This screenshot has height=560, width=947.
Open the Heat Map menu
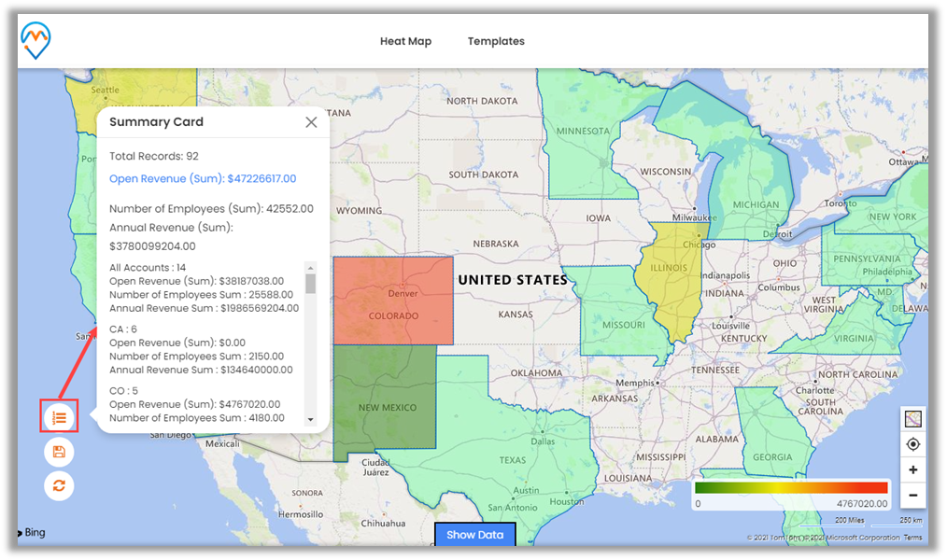405,41
